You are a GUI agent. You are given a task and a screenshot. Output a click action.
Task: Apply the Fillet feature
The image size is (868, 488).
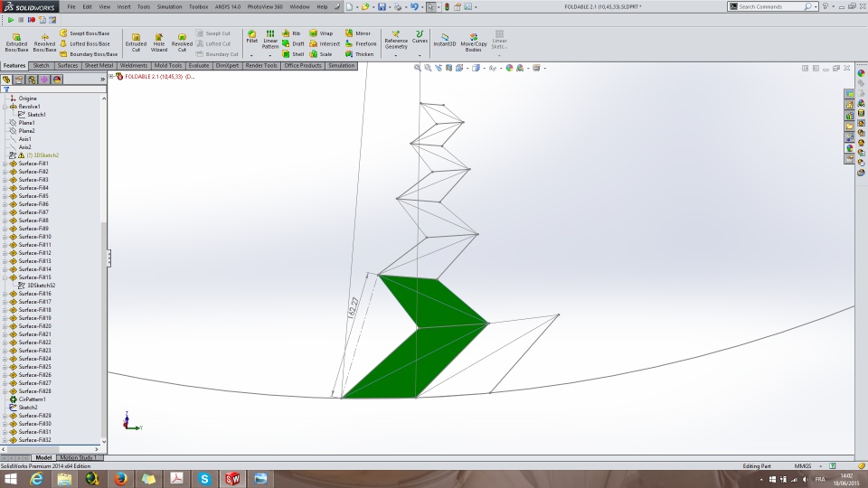pyautogui.click(x=252, y=37)
